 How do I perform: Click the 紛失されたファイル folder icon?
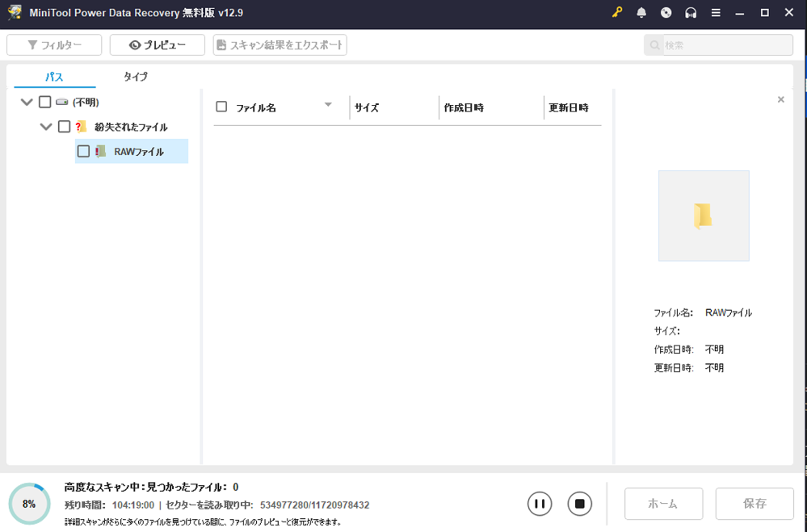81,127
